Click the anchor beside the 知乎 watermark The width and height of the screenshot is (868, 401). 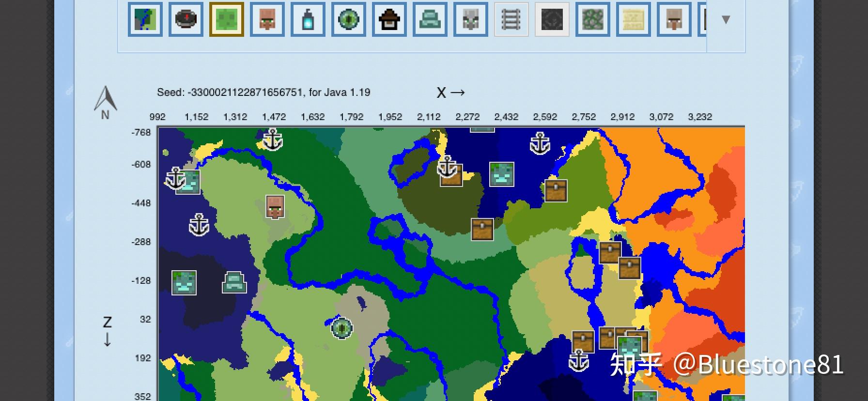point(578,360)
